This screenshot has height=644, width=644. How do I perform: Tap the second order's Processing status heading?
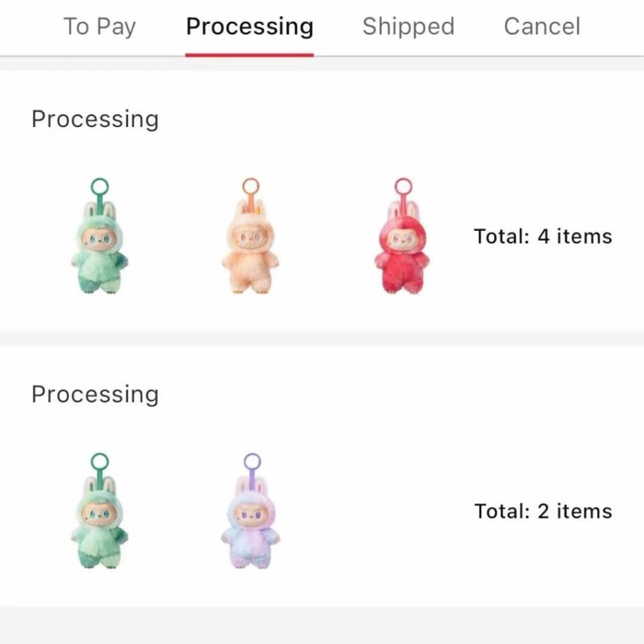95,394
